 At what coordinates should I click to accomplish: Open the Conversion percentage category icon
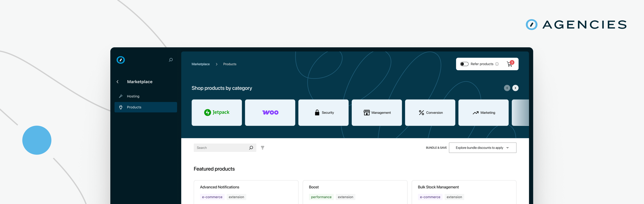[x=421, y=112]
